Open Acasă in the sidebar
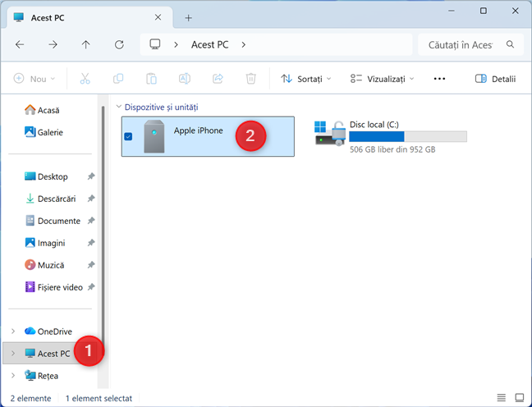The image size is (532, 407). 42,110
